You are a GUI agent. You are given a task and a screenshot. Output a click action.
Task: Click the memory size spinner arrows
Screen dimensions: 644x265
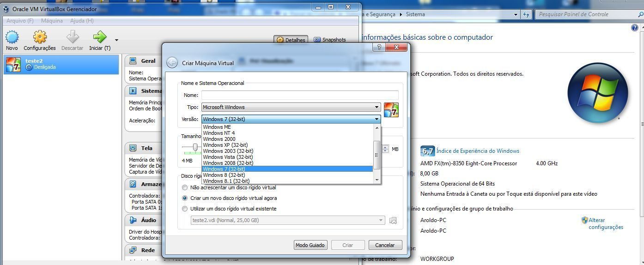(x=385, y=149)
